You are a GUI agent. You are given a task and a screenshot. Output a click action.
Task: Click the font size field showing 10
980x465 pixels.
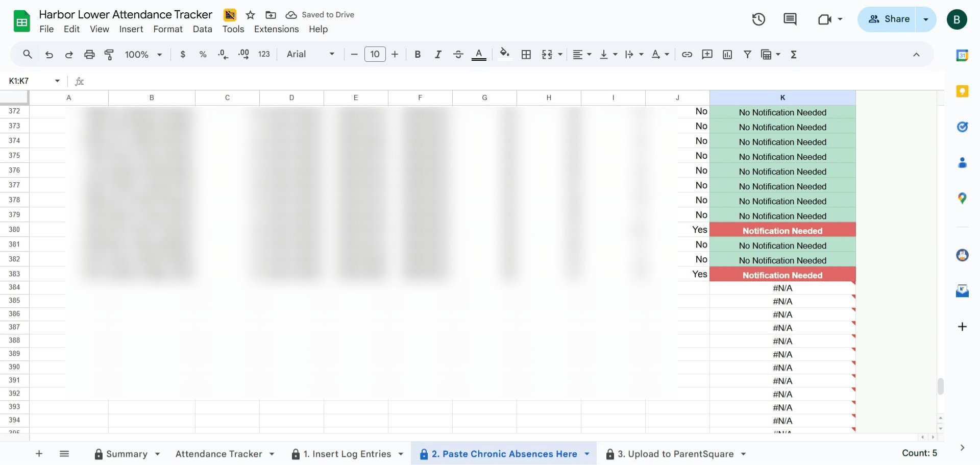pos(375,54)
